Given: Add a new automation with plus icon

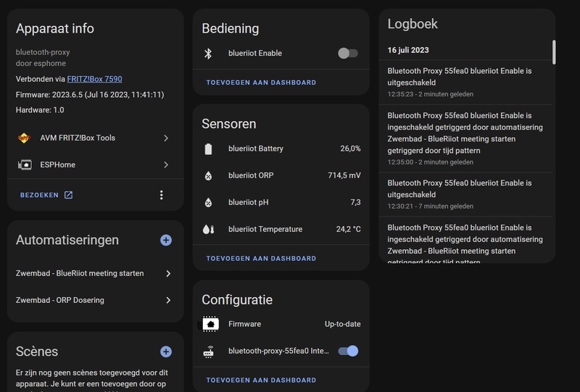Looking at the screenshot, I should coord(166,240).
